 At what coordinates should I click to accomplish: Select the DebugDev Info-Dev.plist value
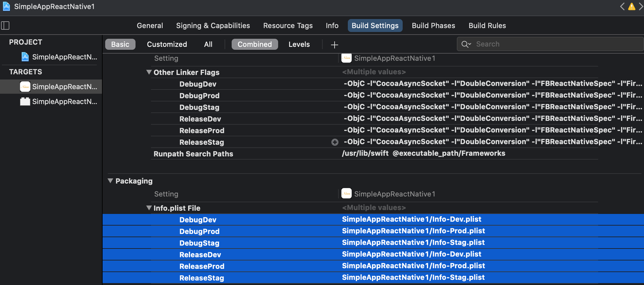(x=411, y=219)
